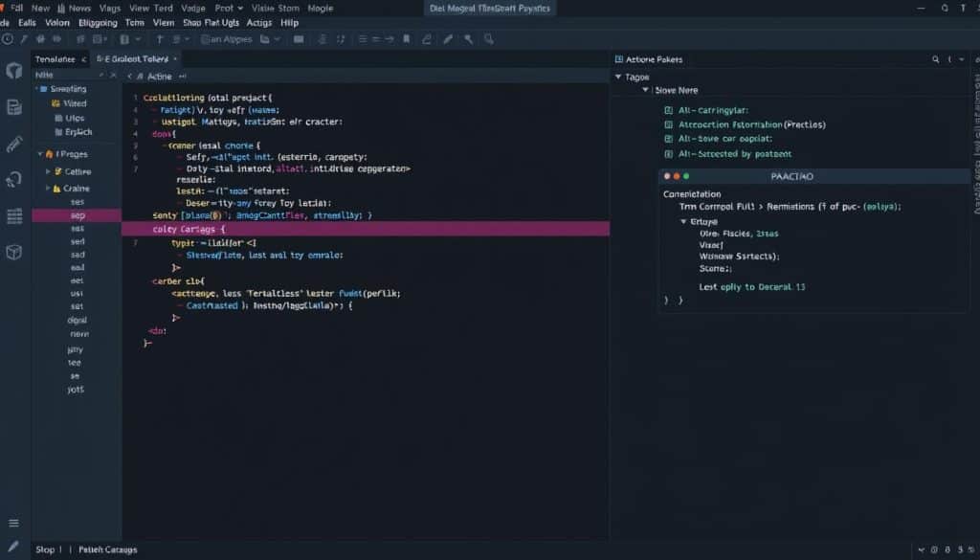
Task: Collapse the Smeeting folder in file tree
Action: pos(37,89)
